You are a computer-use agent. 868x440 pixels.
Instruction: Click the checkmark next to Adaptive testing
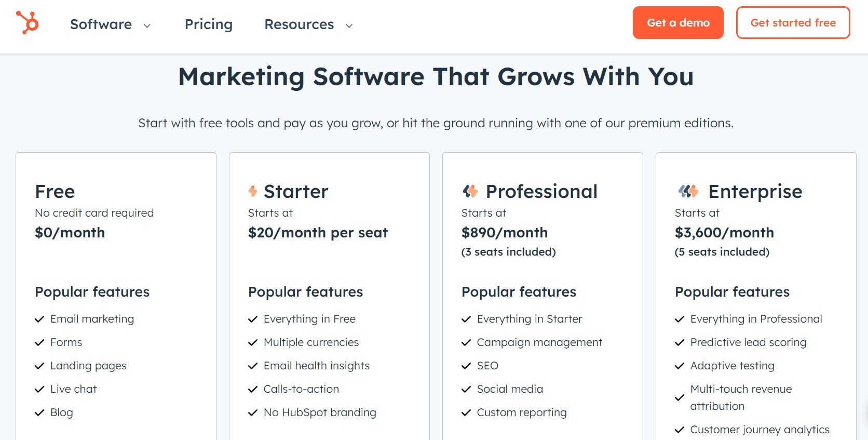pyautogui.click(x=680, y=366)
